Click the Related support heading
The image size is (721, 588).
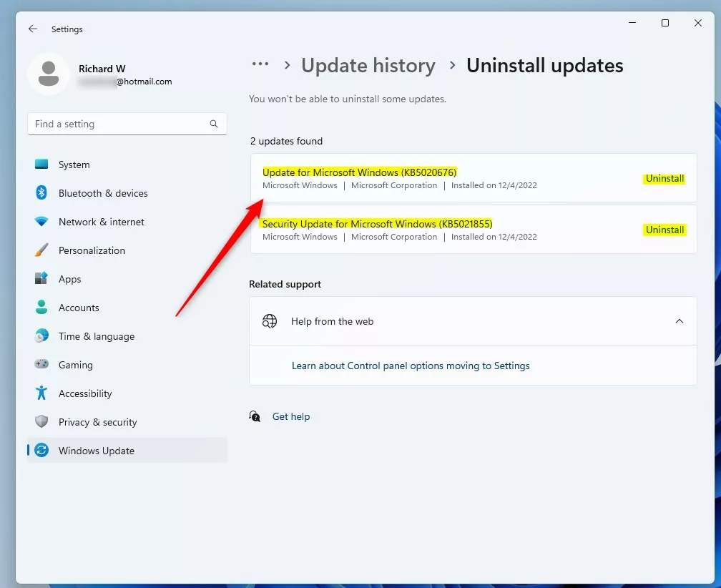tap(285, 284)
